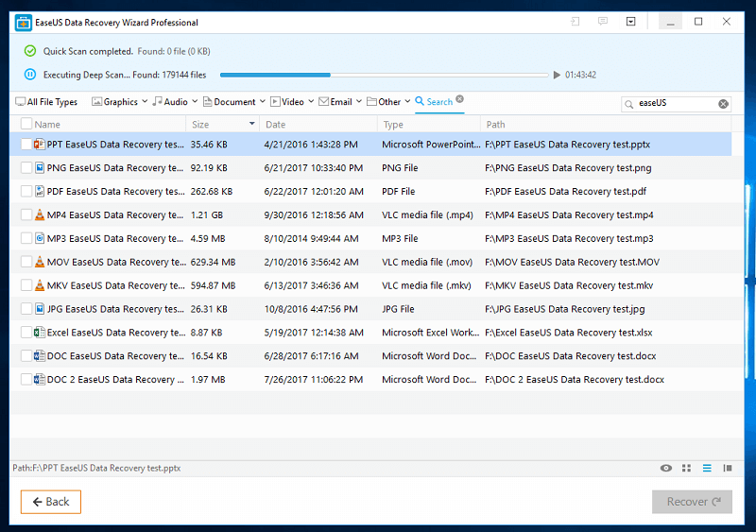
Task: Select the Audio filter tab
Action: coord(170,102)
